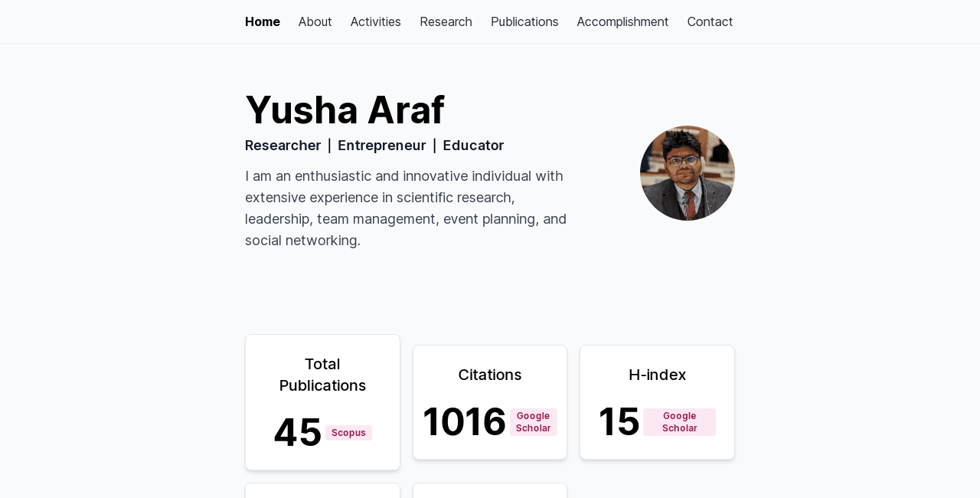Click the publication count 45
This screenshot has width=980, height=498.
pos(297,432)
